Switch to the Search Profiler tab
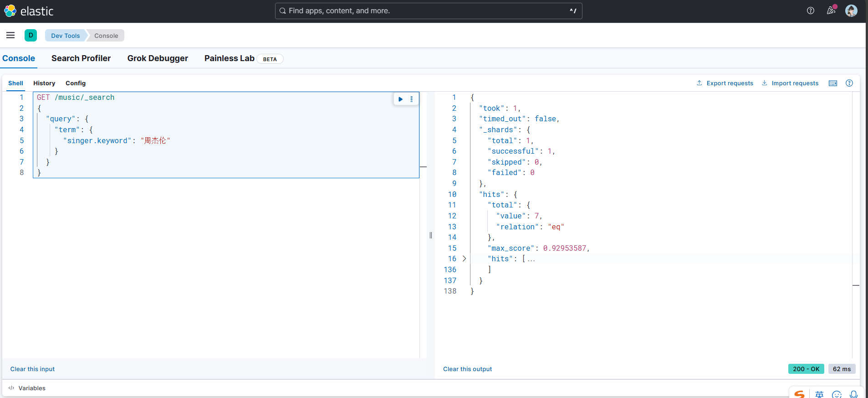 (x=81, y=58)
